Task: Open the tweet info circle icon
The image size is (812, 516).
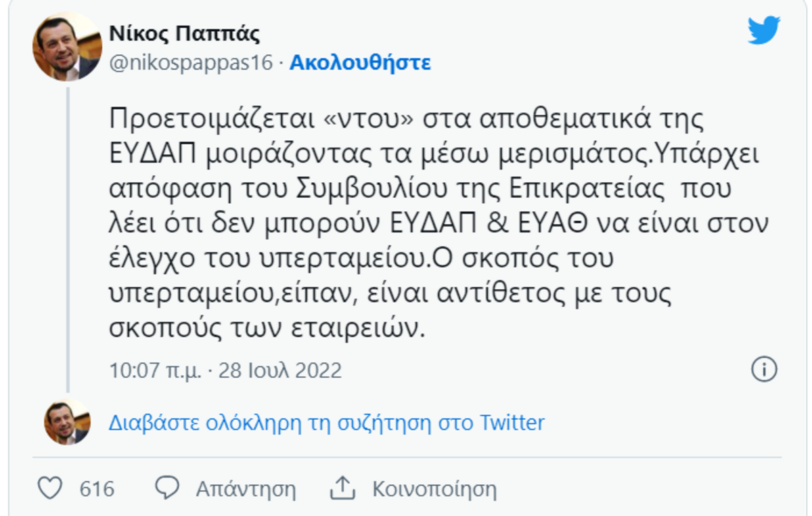Action: pos(764,370)
